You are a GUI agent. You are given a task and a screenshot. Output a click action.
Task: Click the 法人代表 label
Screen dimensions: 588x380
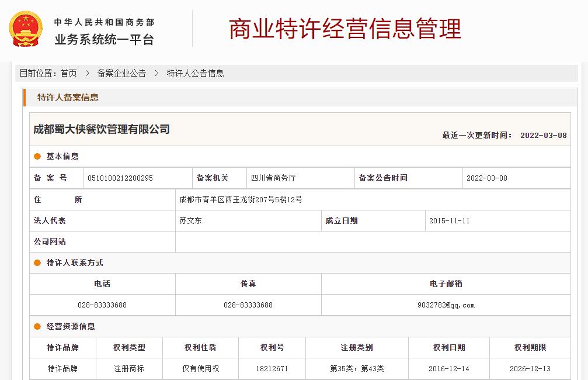[x=50, y=220]
